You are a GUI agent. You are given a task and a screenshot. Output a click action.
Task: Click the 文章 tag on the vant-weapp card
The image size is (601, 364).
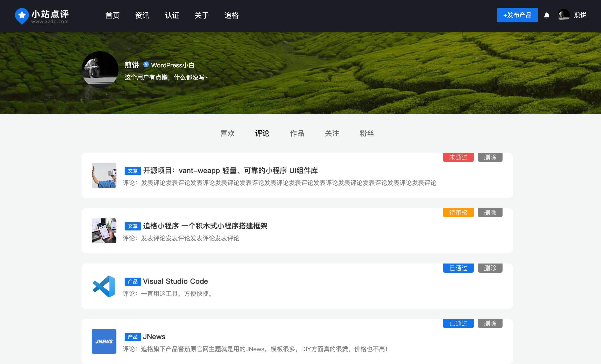coord(133,171)
